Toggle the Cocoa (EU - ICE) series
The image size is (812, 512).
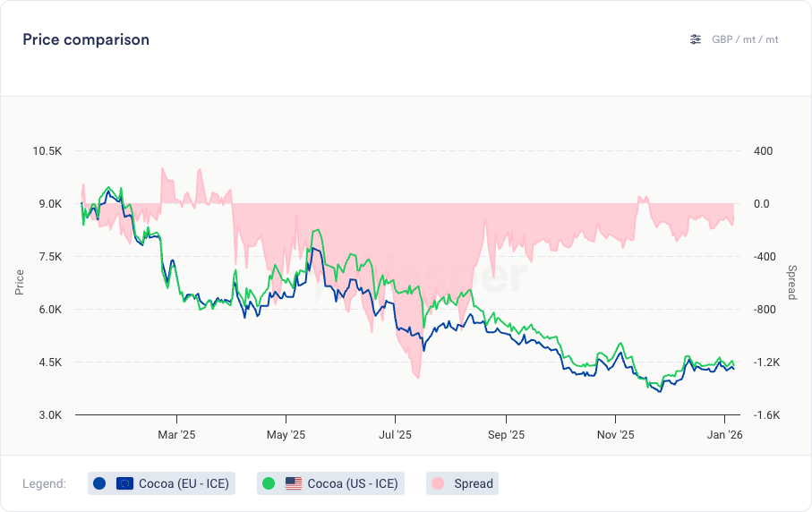pyautogui.click(x=184, y=483)
